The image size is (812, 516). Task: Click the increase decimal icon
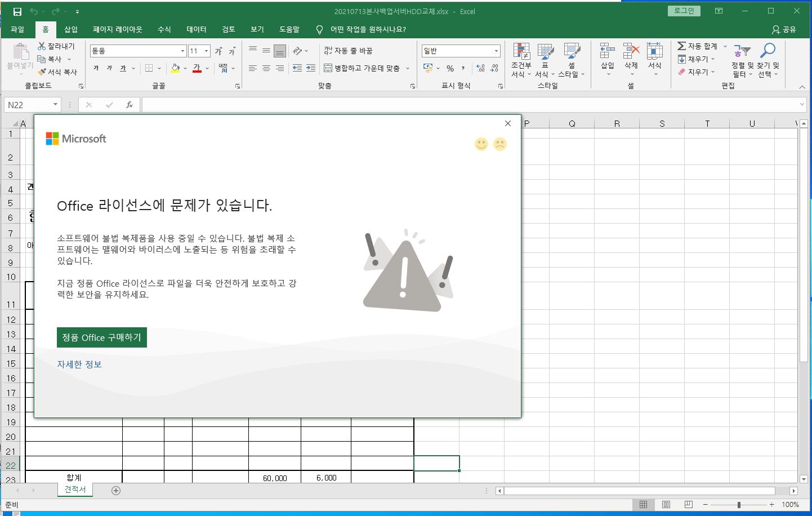tap(480, 68)
